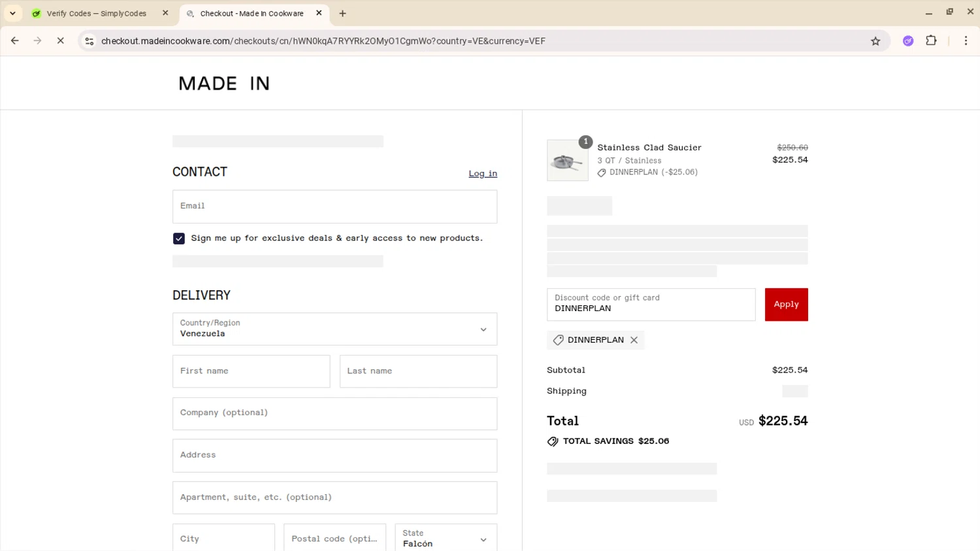
Task: Click the struck-through $250.60 price
Action: pyautogui.click(x=792, y=148)
